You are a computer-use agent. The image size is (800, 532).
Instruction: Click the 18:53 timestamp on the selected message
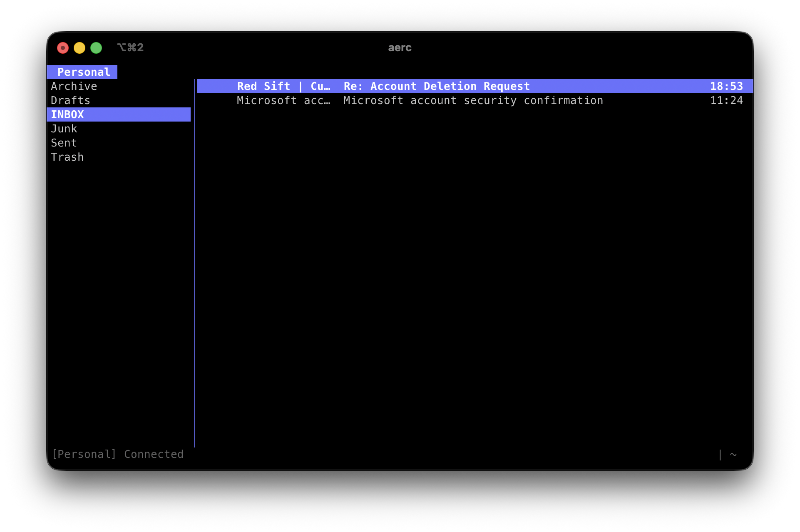[727, 86]
